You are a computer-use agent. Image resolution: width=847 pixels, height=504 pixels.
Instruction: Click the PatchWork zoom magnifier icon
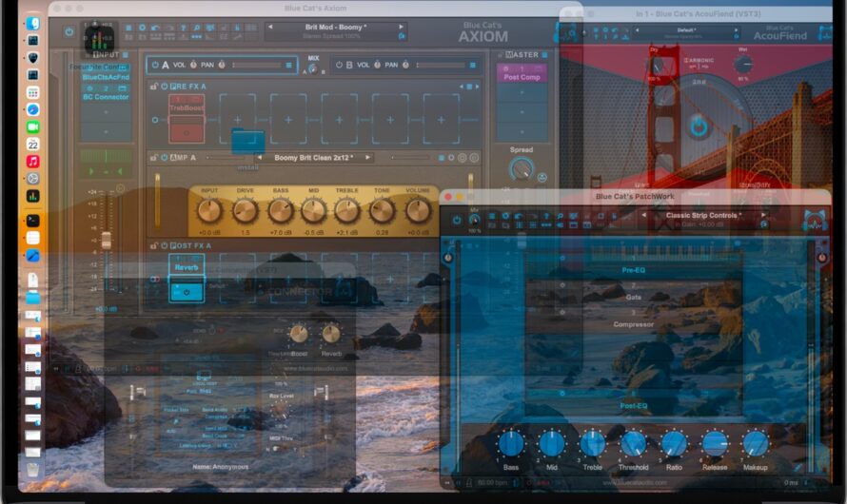pyautogui.click(x=560, y=216)
